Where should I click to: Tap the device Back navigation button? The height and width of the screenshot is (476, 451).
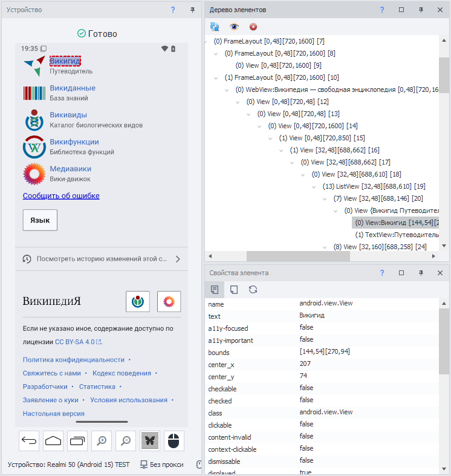pos(29,441)
